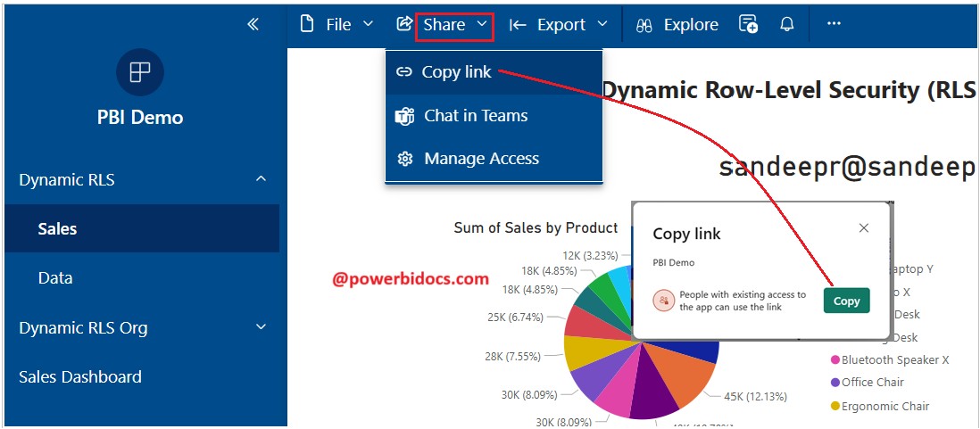Viewport: 980px width, 429px height.
Task: Close the Copy link dialog
Action: 864,228
